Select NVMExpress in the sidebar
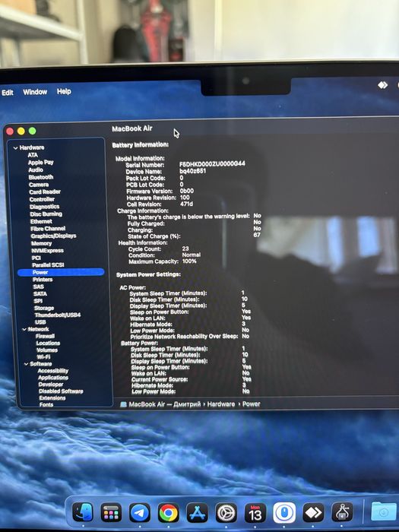The width and height of the screenshot is (399, 532). click(x=47, y=251)
